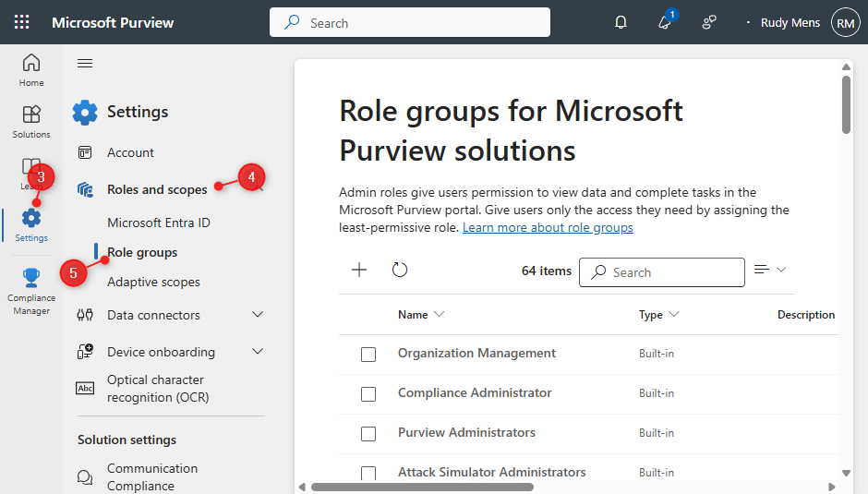Image resolution: width=868 pixels, height=494 pixels.
Task: Open the notifications bell icon
Action: point(621,22)
